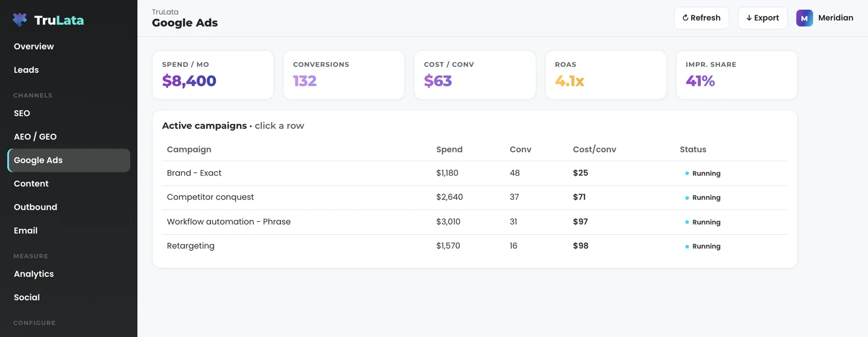Open the Competitor conquest campaign row
Screen dimensions: 868x337
(x=475, y=198)
